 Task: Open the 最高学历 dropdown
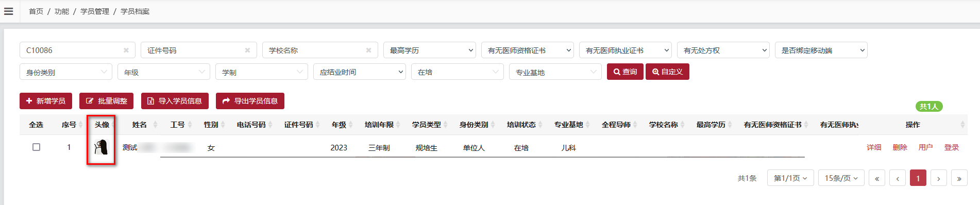(x=430, y=50)
